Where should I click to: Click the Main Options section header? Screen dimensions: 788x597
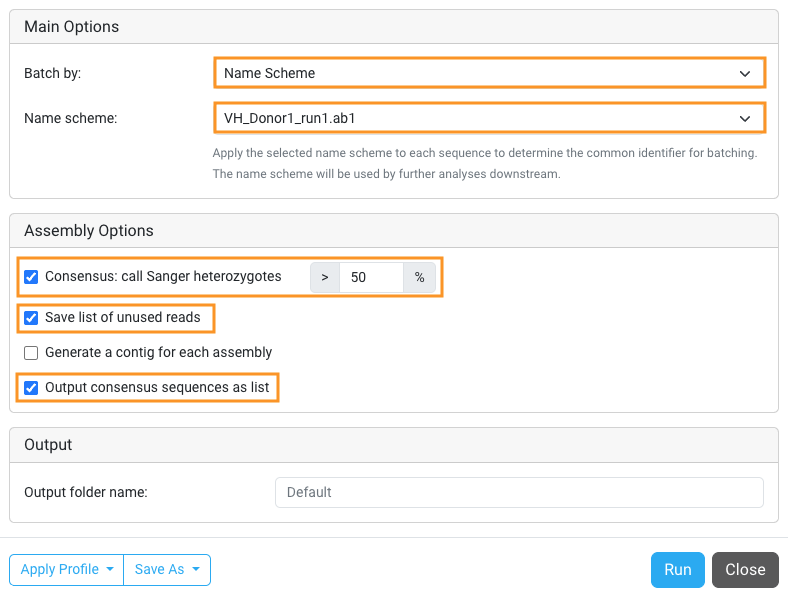(71, 27)
